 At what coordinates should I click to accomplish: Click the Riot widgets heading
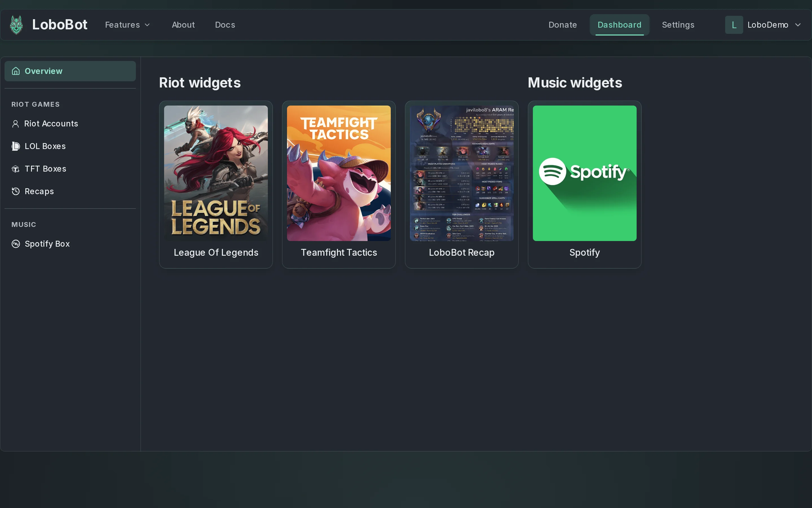pos(200,83)
